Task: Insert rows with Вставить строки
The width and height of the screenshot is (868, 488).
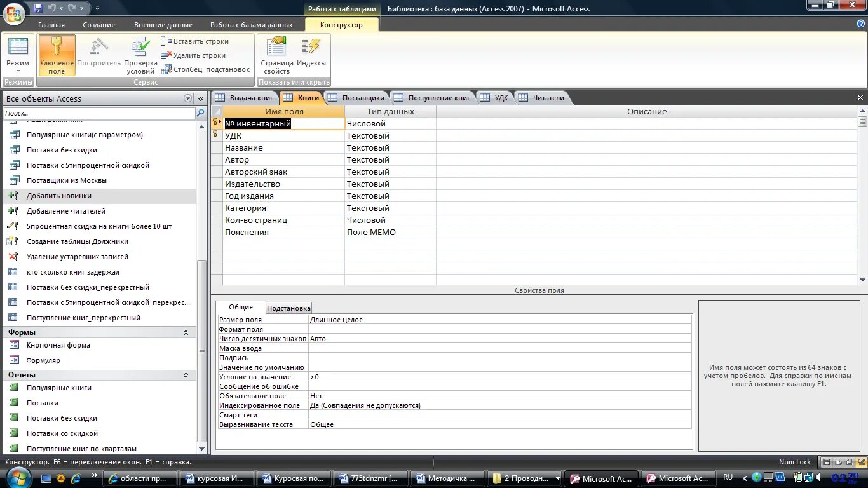Action: pyautogui.click(x=195, y=41)
